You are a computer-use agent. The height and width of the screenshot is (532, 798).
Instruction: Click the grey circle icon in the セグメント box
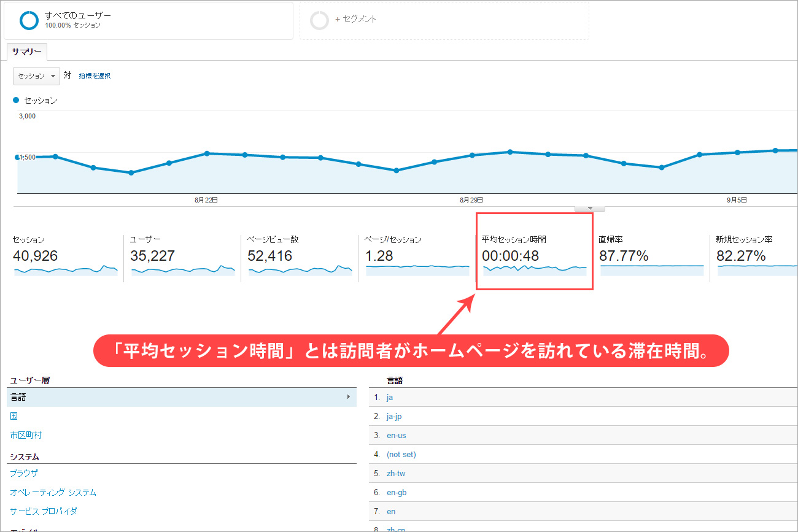pos(320,20)
